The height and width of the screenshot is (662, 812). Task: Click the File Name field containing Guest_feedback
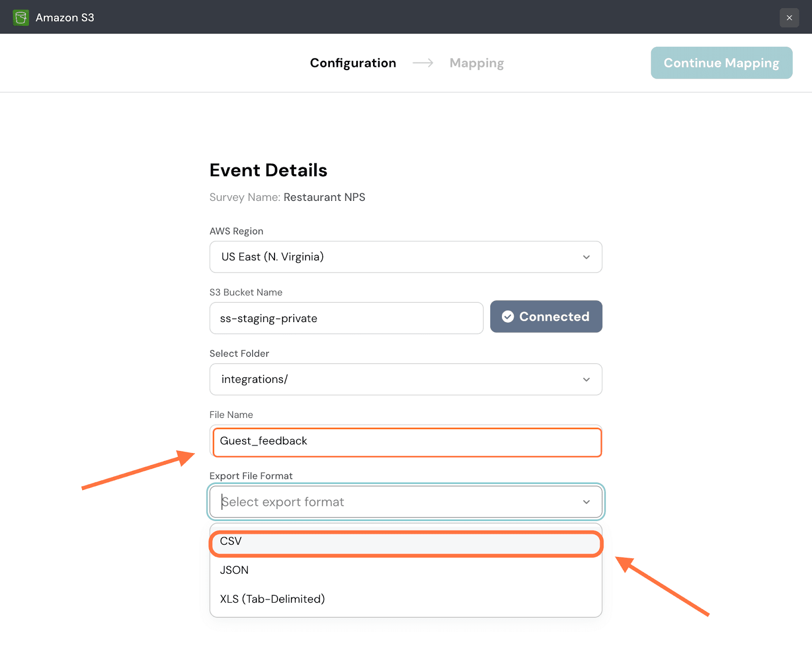pos(406,441)
